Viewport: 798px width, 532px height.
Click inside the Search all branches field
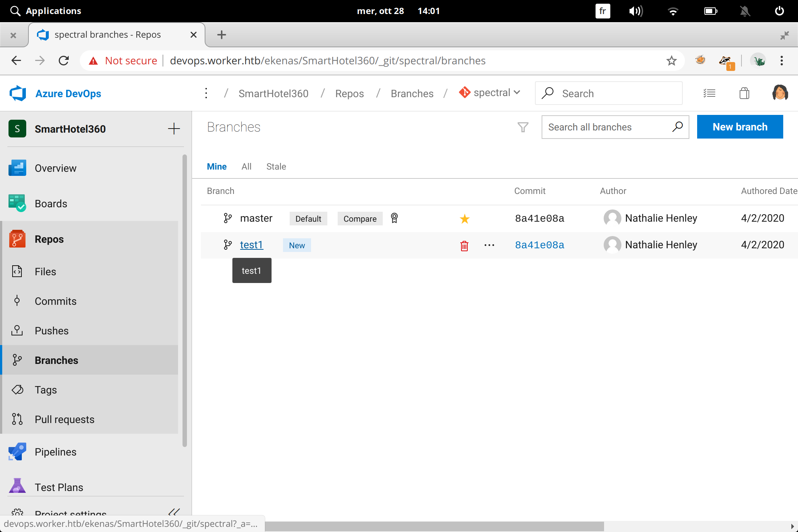(x=606, y=127)
